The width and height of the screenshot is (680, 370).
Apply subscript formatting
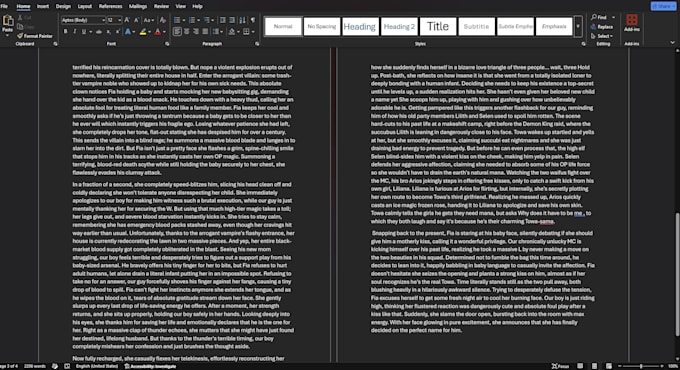coord(108,32)
